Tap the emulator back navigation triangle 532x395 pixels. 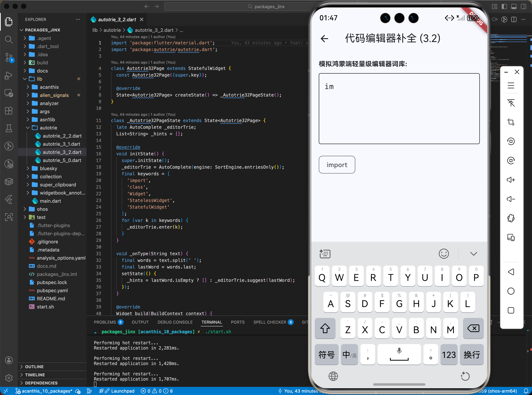511,272
